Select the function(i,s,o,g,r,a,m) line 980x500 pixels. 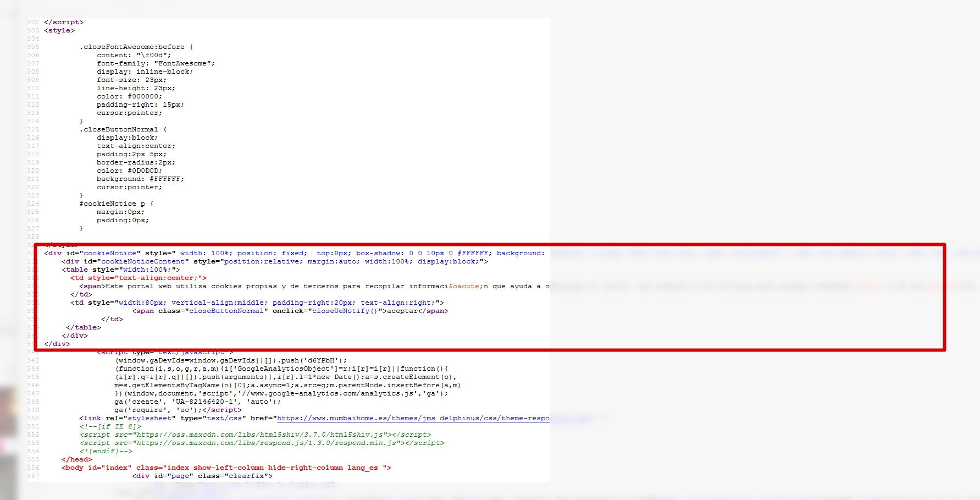(x=282, y=369)
